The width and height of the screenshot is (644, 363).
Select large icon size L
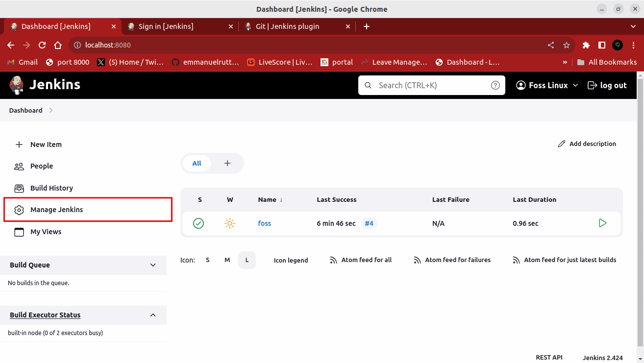(247, 260)
